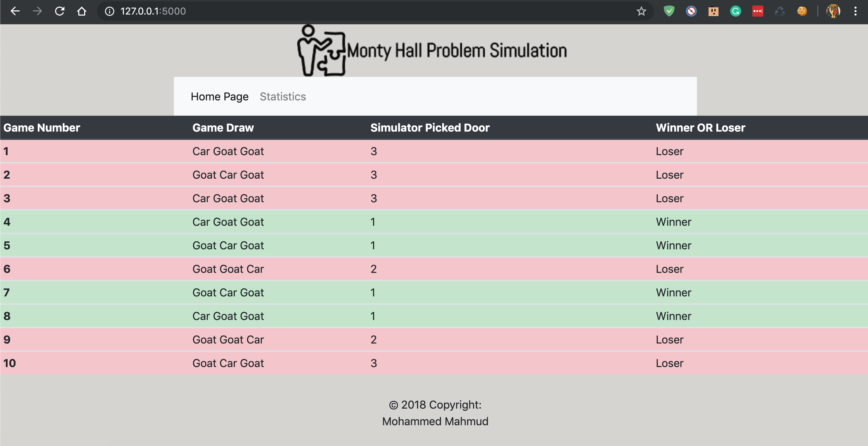This screenshot has height=446, width=868.
Task: Open the cookie extension icon
Action: (802, 11)
